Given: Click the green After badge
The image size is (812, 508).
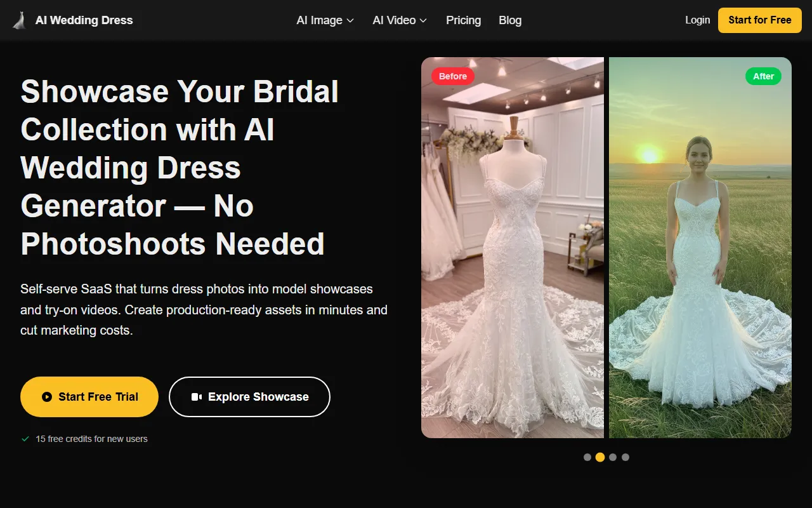Looking at the screenshot, I should click(763, 76).
